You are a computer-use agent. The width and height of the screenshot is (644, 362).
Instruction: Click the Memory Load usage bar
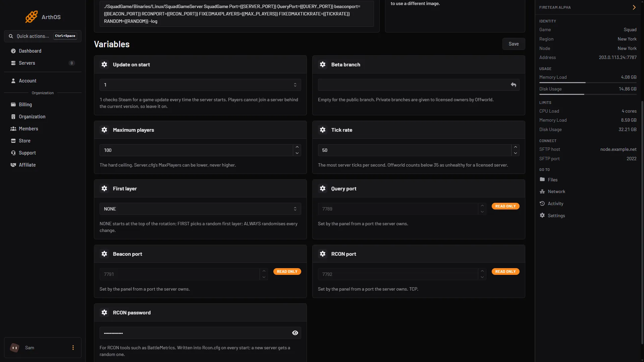click(x=588, y=82)
